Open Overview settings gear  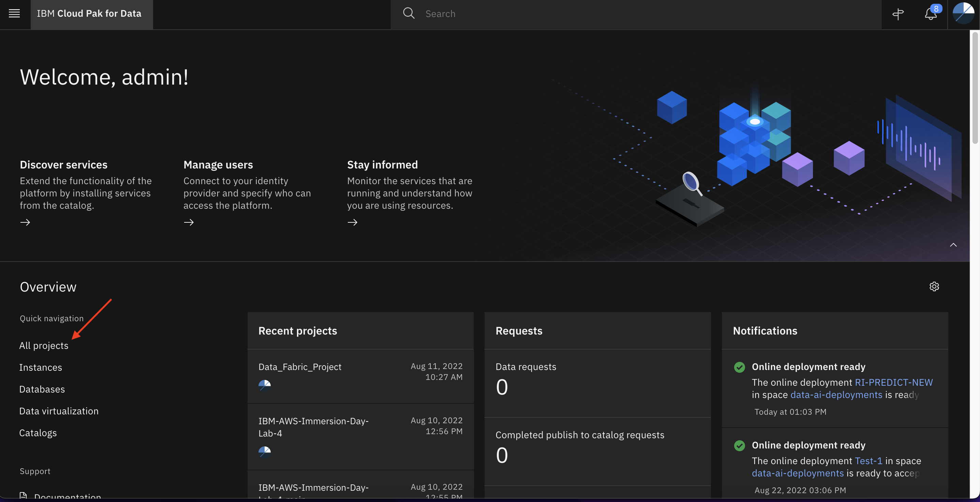click(934, 286)
